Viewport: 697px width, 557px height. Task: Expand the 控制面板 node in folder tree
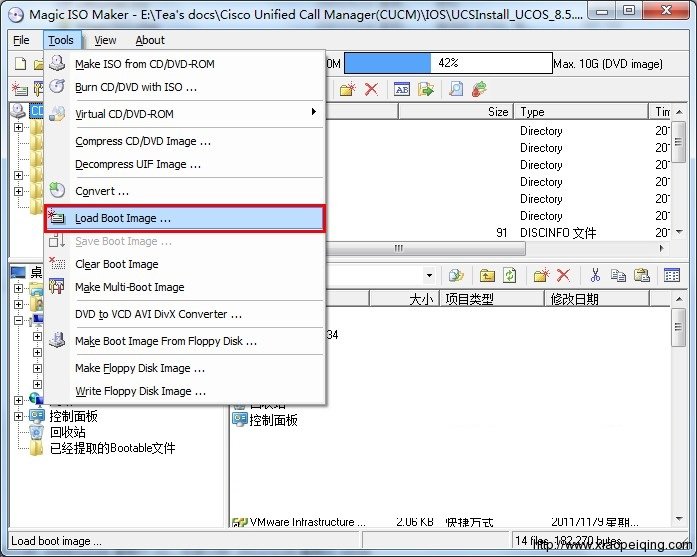click(18, 417)
